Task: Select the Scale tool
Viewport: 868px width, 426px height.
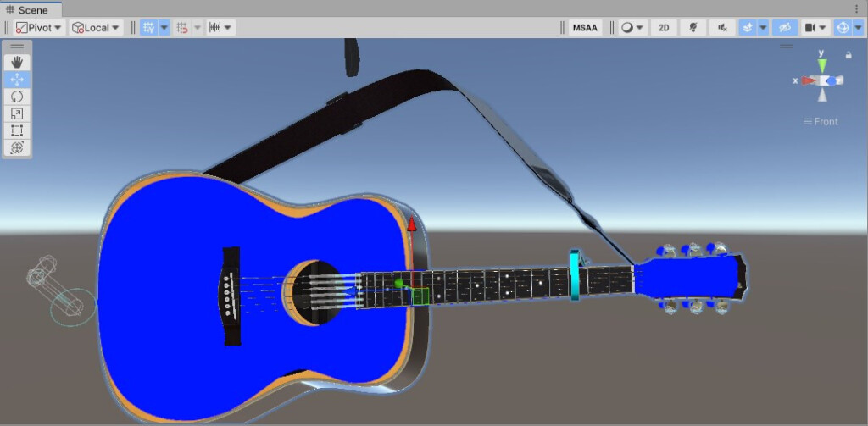Action: 17,113
